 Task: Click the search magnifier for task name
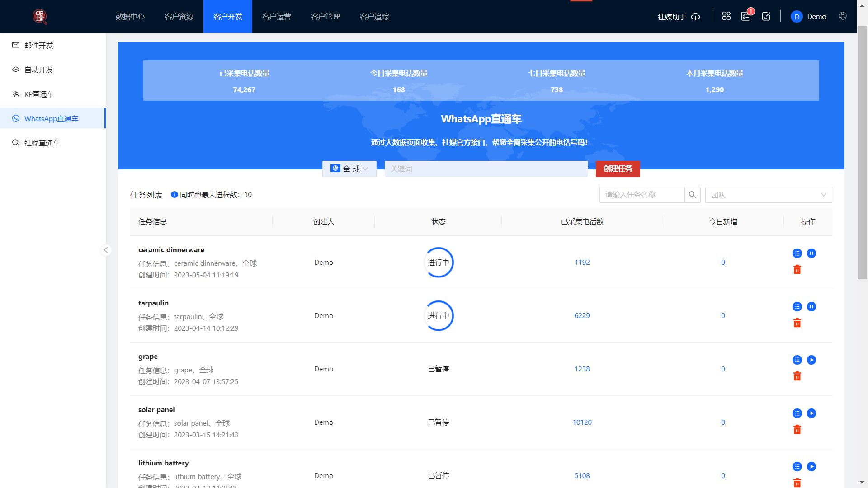693,195
